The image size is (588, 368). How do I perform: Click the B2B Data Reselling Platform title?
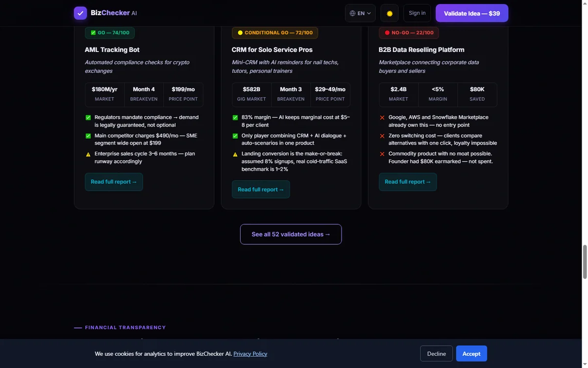tap(421, 50)
